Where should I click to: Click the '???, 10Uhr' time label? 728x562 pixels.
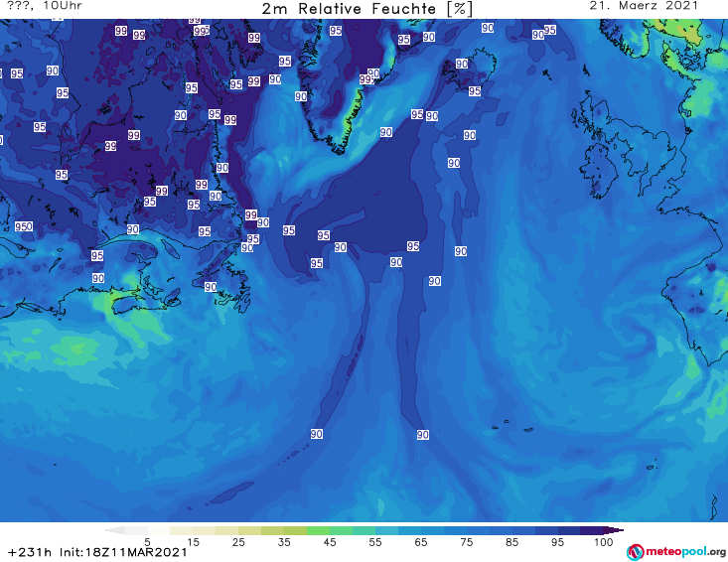pos(45,6)
